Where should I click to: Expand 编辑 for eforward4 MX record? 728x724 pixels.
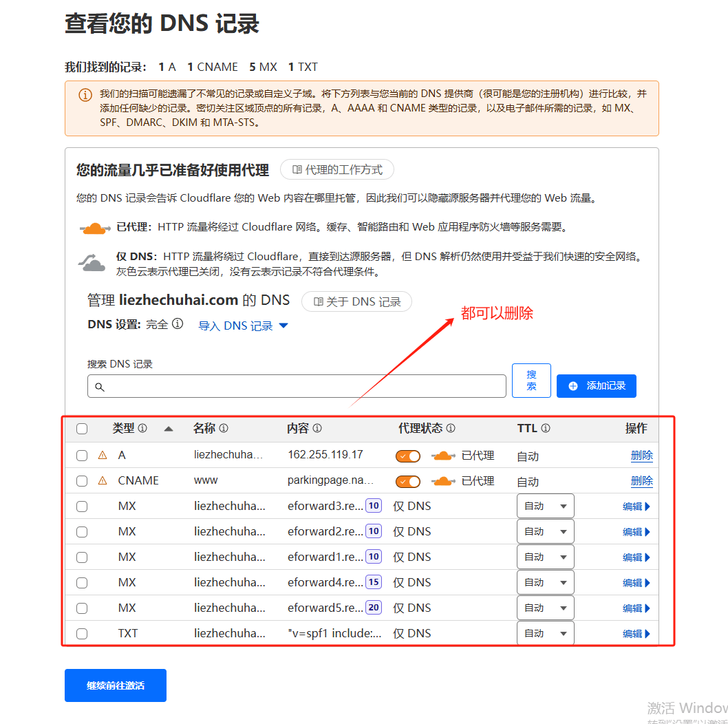point(636,584)
